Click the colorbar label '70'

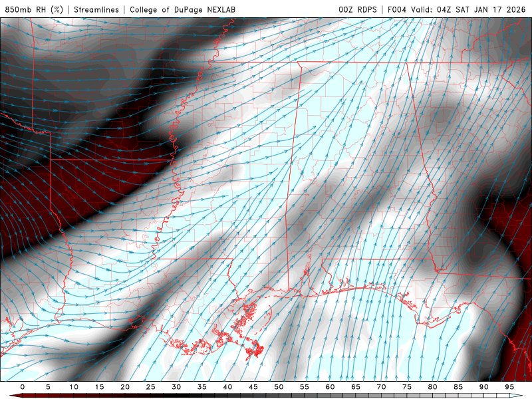[381, 387]
